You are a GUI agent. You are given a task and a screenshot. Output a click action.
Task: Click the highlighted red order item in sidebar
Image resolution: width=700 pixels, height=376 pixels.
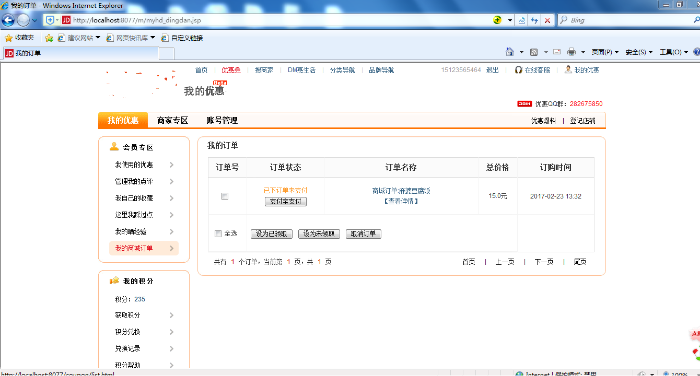click(x=144, y=248)
